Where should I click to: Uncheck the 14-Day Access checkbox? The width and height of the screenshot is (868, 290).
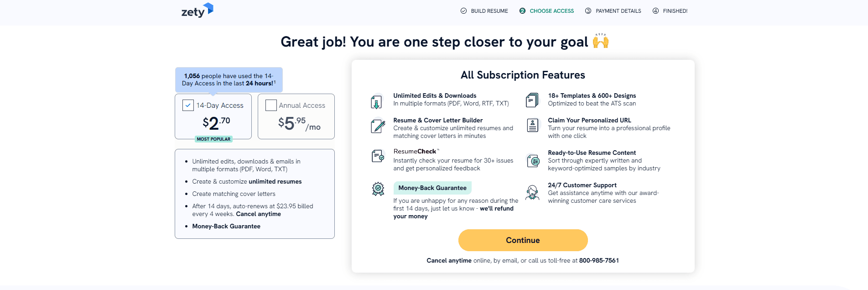pos(187,105)
